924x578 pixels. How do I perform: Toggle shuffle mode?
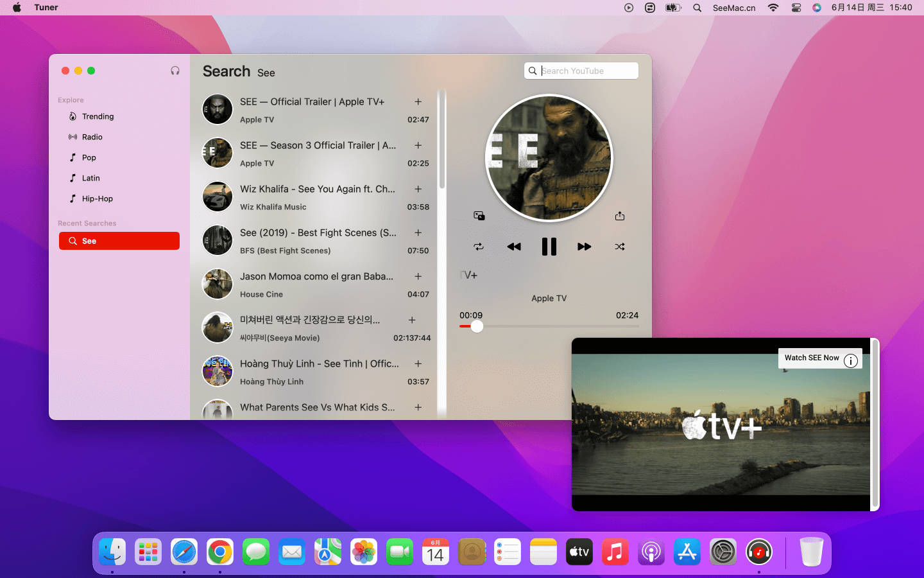pyautogui.click(x=620, y=247)
